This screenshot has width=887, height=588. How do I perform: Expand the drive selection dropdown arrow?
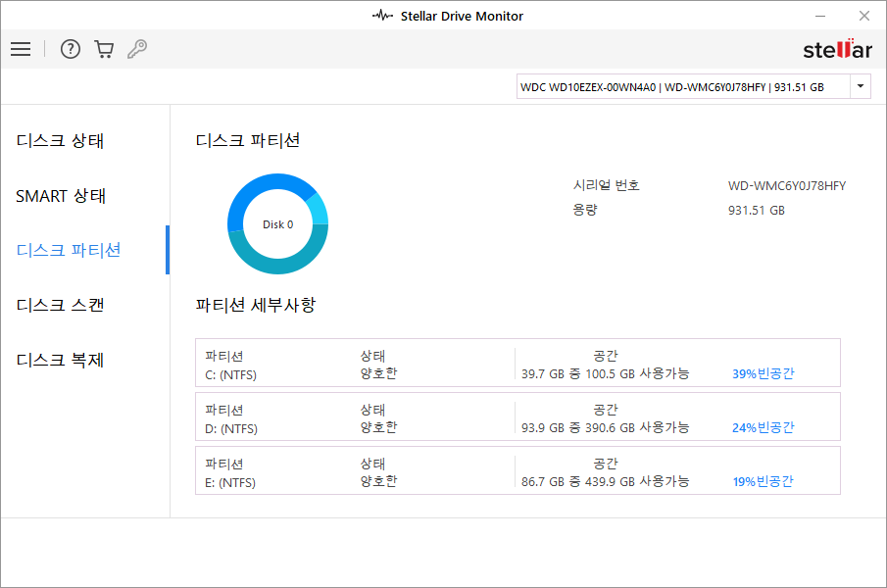tap(860, 86)
